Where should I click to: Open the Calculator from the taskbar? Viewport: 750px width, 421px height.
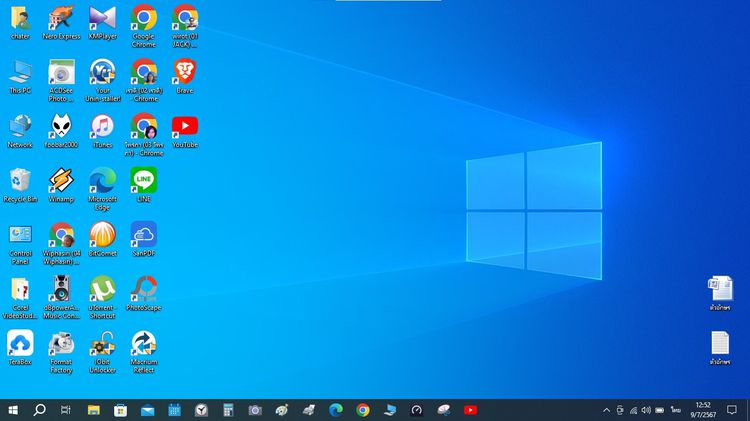tap(228, 410)
